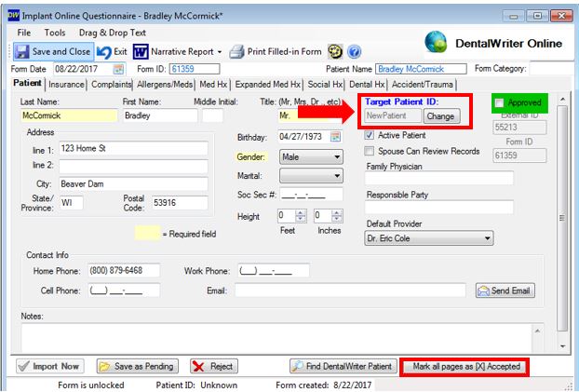Click the Exit undo arrow button
This screenshot has height=392, width=579.
point(113,52)
